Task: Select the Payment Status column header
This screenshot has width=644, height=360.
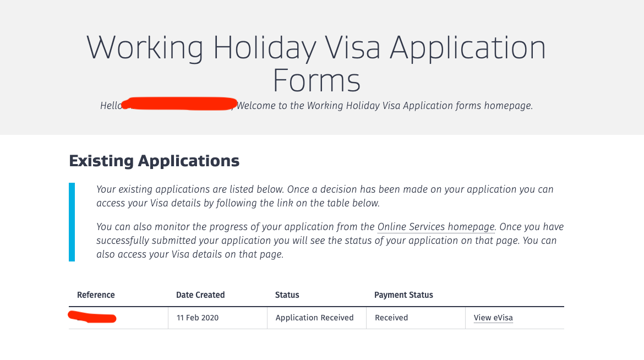Action: point(403,295)
